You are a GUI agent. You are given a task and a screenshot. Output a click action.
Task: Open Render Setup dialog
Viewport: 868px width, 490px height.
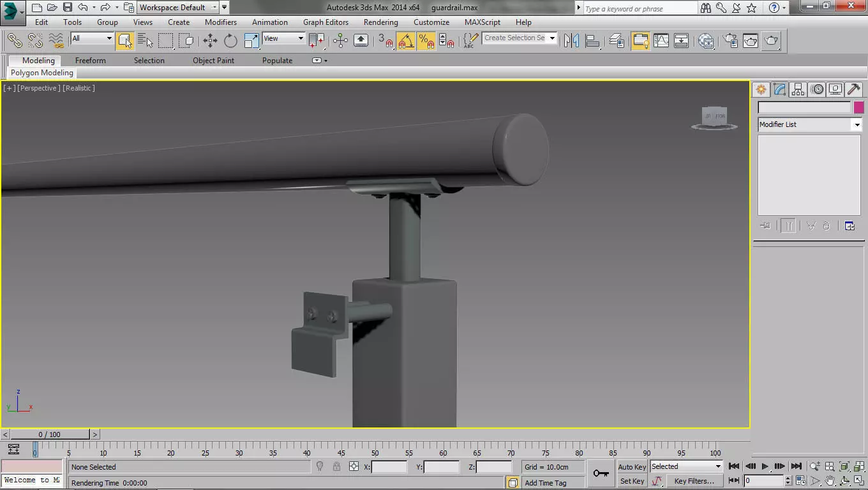coord(730,40)
